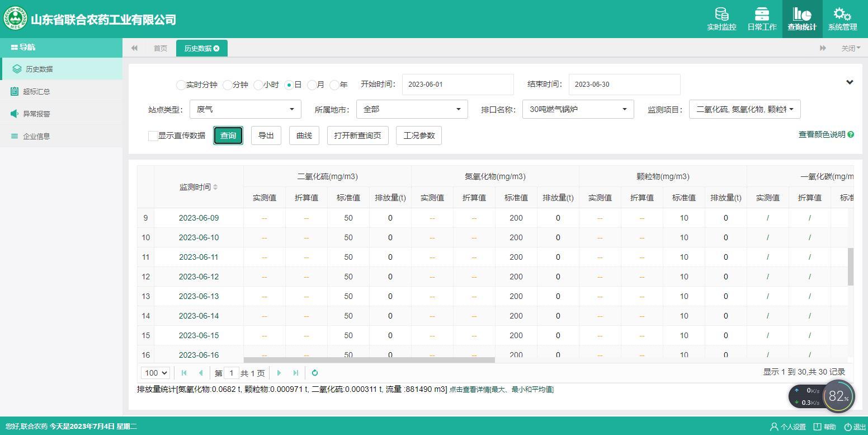Open the 排口名称 dropdown showing 30吨燃气锅炉
This screenshot has width=868, height=435.
pyautogui.click(x=578, y=109)
